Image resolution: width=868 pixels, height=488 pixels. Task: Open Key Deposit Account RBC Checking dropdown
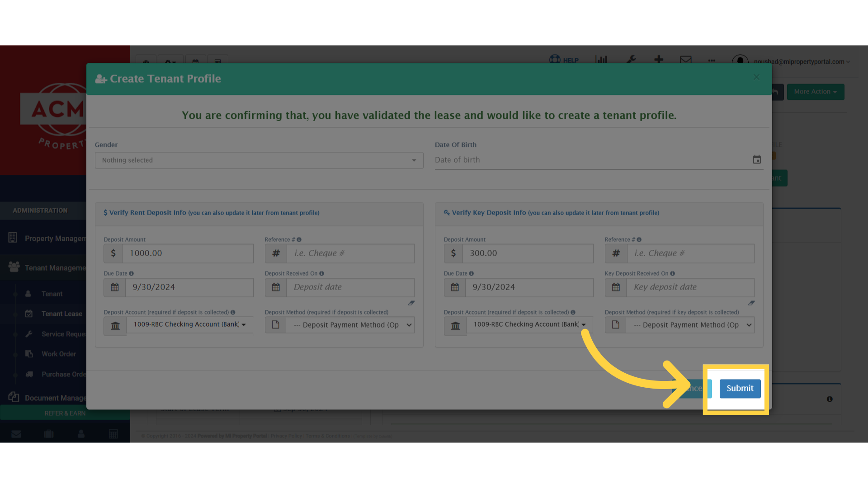click(x=529, y=324)
